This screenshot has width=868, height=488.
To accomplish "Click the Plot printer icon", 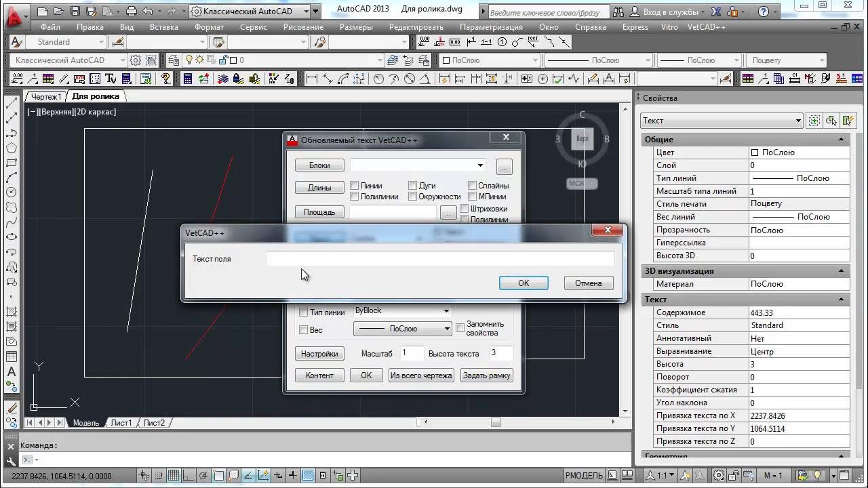I will tap(132, 11).
